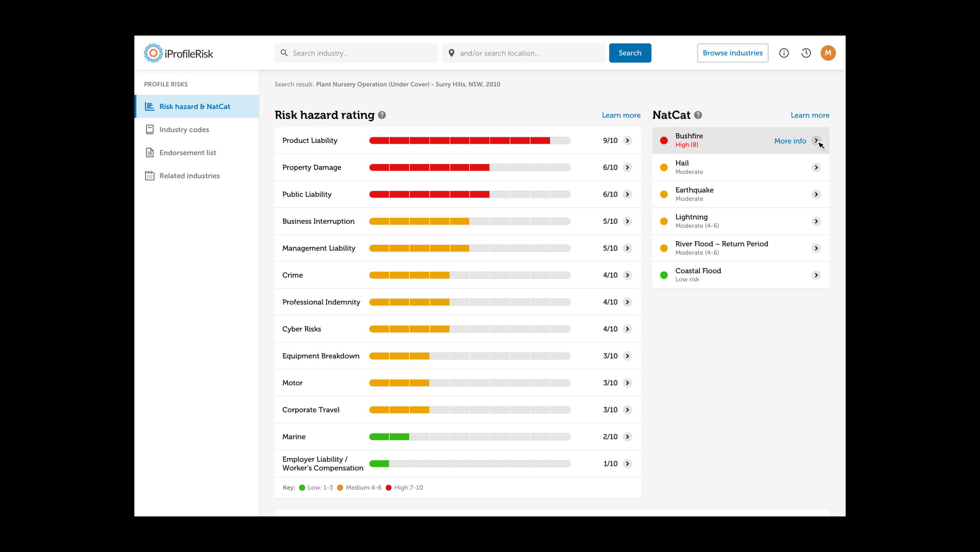
Task: Expand the Marine rating chevron
Action: coord(627,437)
